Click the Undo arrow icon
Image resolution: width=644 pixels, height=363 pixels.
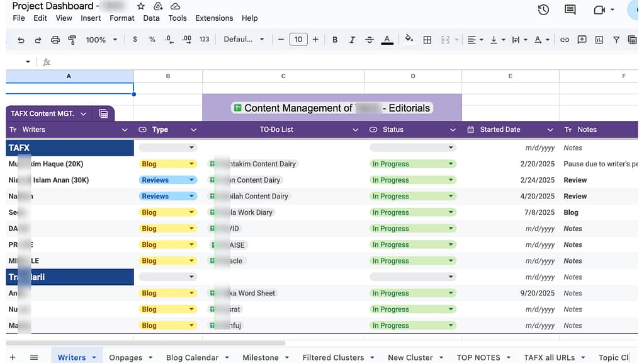click(21, 40)
